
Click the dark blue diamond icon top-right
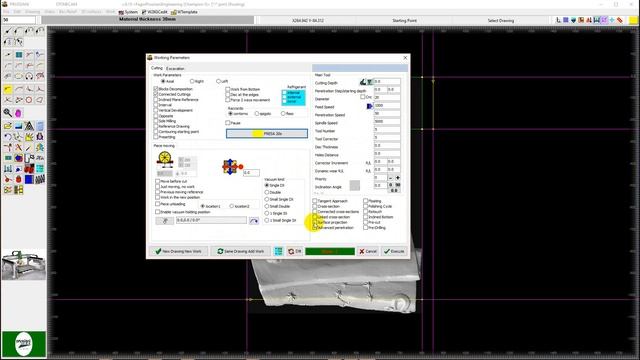point(573,20)
